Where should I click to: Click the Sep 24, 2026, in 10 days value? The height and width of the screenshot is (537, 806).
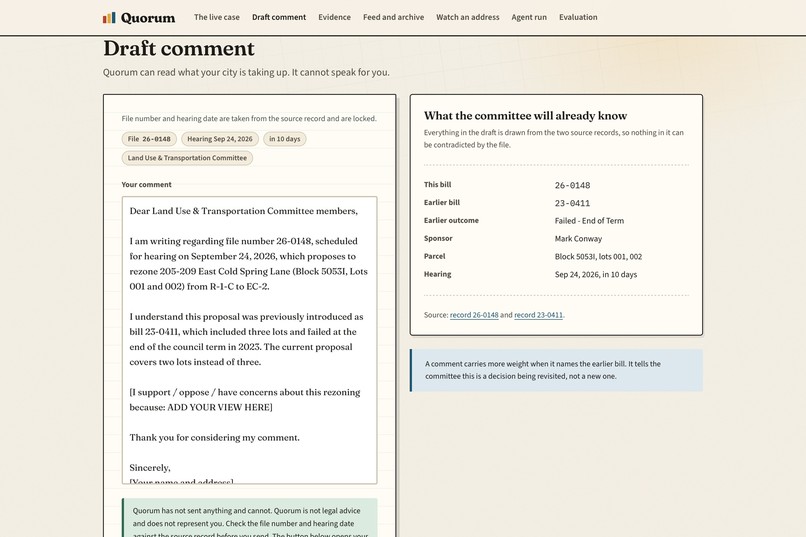(x=596, y=274)
